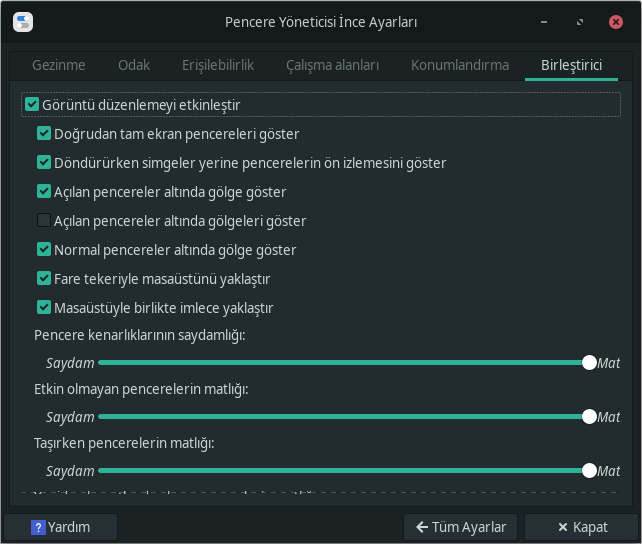Click the Taşırken pencerelerin matlığı slider handle

(589, 470)
